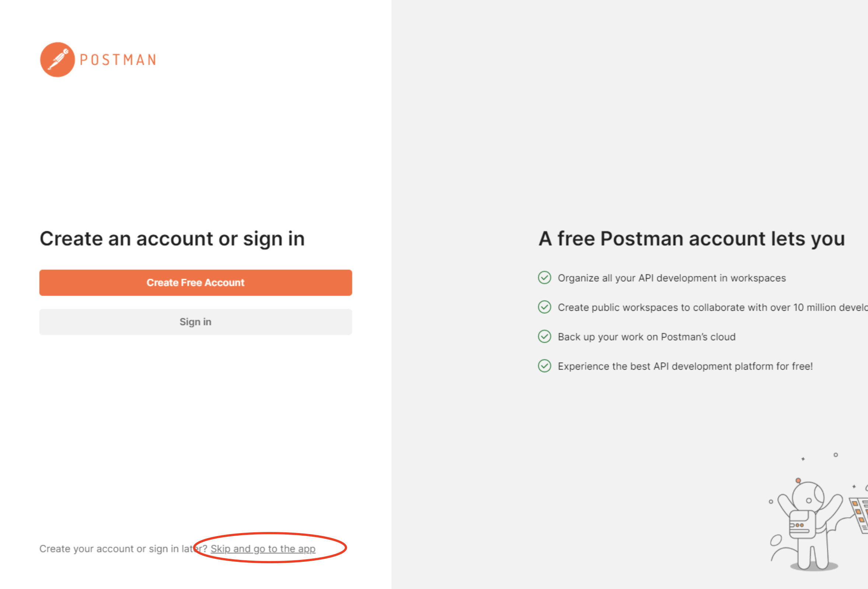The width and height of the screenshot is (868, 589).
Task: Click the astronaut's round helmet
Action: (x=808, y=497)
